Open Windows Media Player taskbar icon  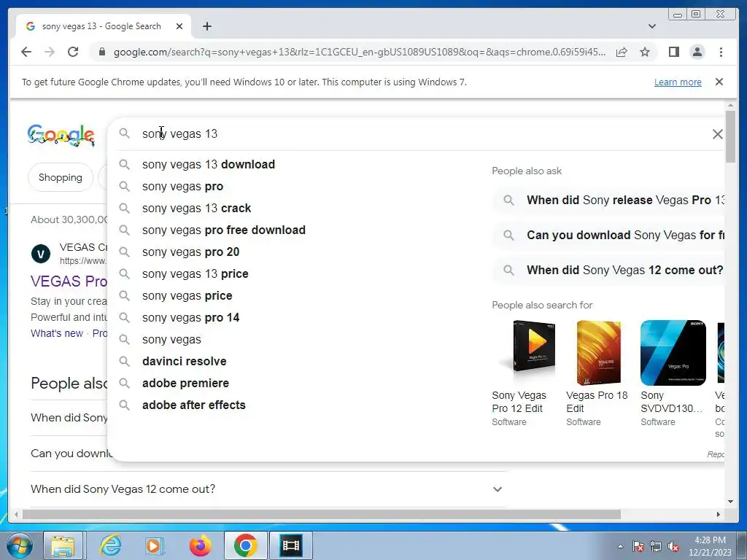(x=153, y=545)
